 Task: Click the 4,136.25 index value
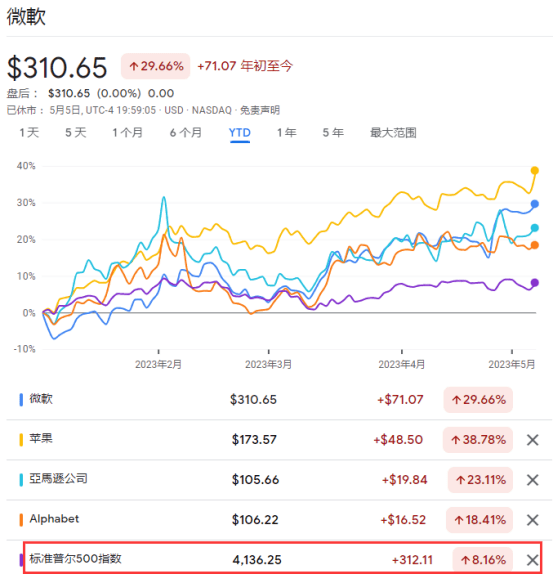pyautogui.click(x=257, y=560)
